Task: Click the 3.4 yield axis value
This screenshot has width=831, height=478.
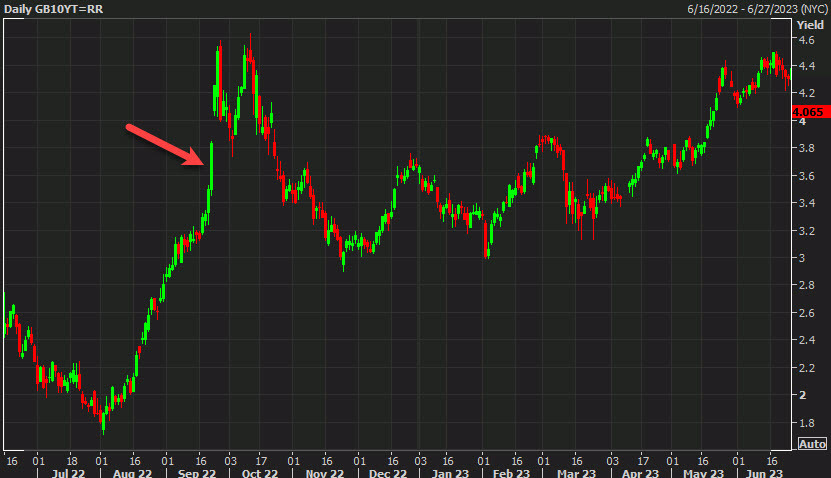Action: 807,203
